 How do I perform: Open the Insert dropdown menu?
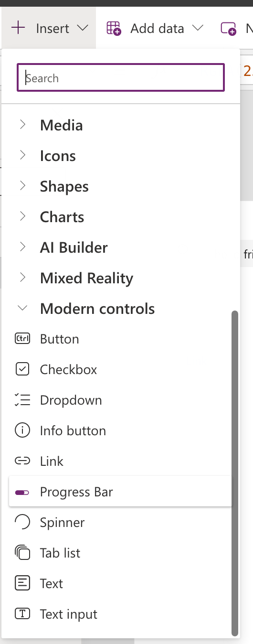pos(49,29)
